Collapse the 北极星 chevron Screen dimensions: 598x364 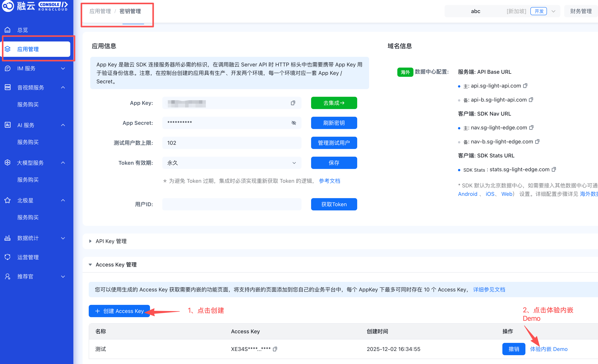[63, 200]
